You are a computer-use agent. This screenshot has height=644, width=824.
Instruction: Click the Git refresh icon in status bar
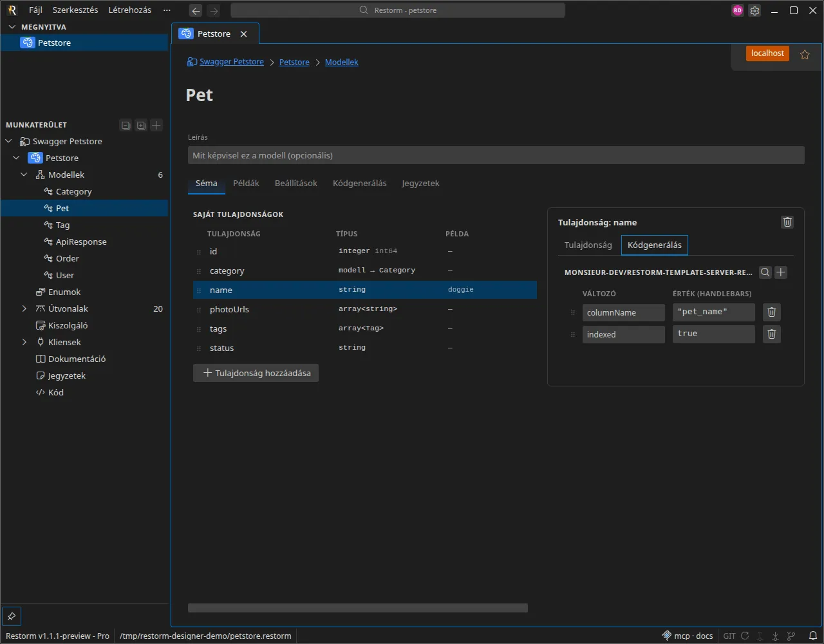pyautogui.click(x=745, y=636)
